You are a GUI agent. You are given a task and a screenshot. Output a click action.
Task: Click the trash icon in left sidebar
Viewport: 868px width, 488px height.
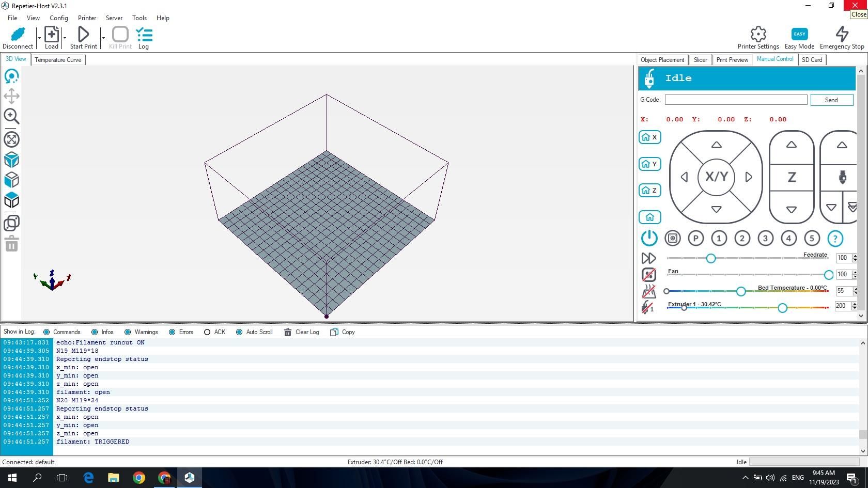click(11, 244)
